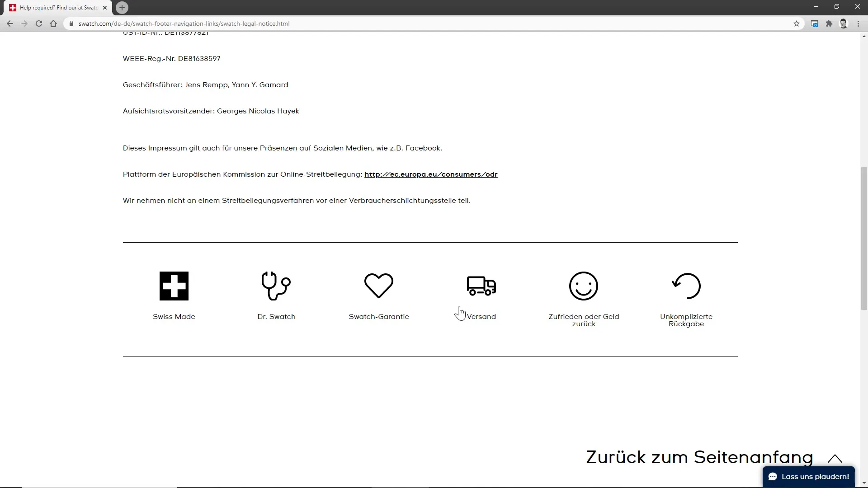Open the extensions puzzle icon

click(829, 23)
